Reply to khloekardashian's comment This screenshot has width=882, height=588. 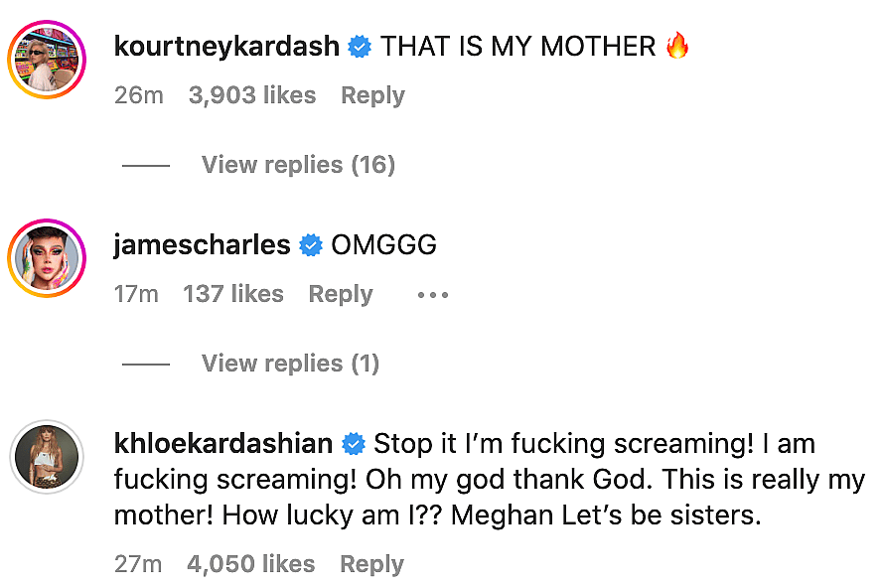[372, 564]
